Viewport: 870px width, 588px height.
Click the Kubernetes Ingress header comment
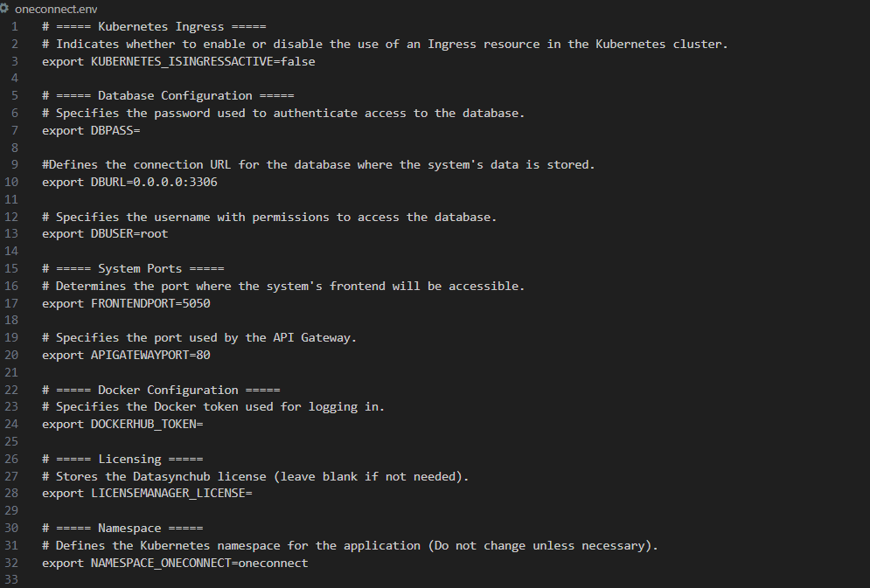(x=154, y=26)
